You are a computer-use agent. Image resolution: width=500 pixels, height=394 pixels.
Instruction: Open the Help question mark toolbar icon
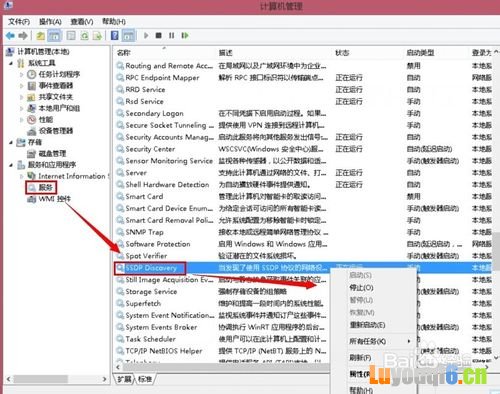[x=114, y=35]
